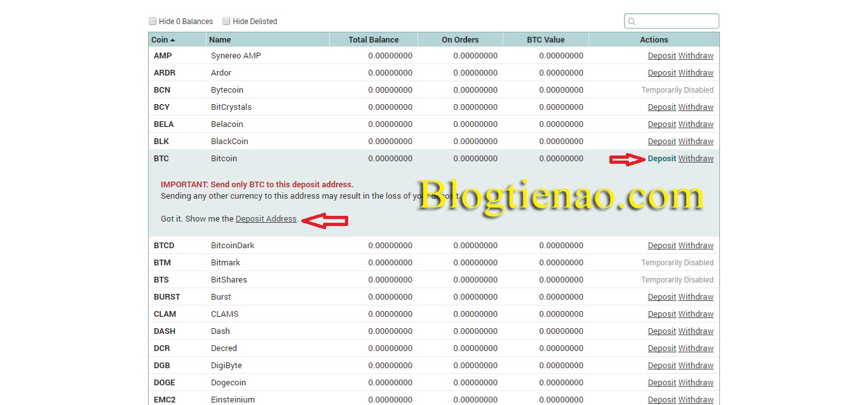Click Deposit for Synereo AMP

(x=661, y=56)
